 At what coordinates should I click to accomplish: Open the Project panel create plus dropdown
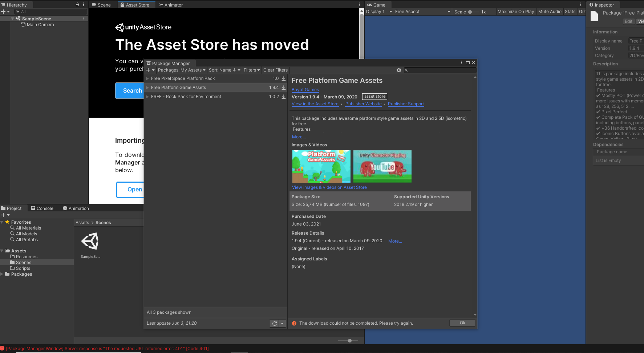tap(5, 215)
